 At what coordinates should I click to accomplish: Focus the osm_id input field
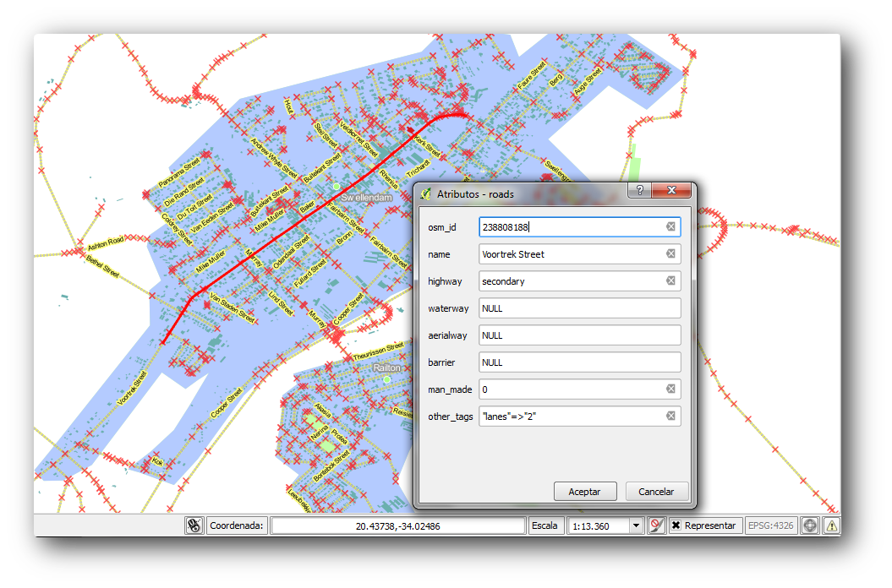579,227
